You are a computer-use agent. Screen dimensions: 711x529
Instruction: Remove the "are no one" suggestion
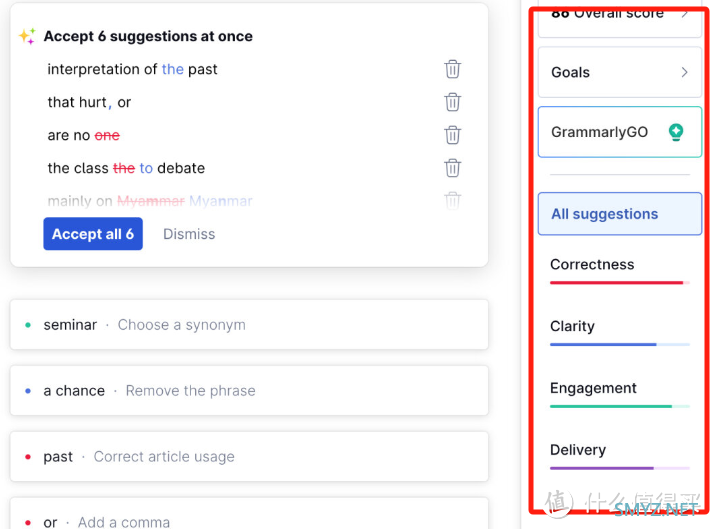[452, 135]
